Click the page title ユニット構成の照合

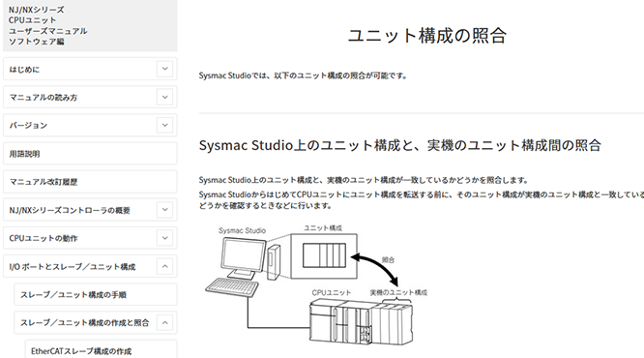pyautogui.click(x=427, y=36)
